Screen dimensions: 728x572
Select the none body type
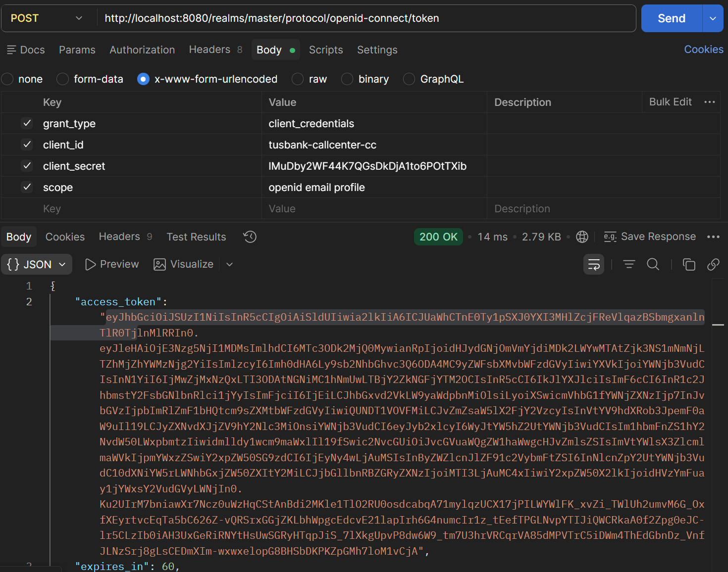pyautogui.click(x=7, y=79)
